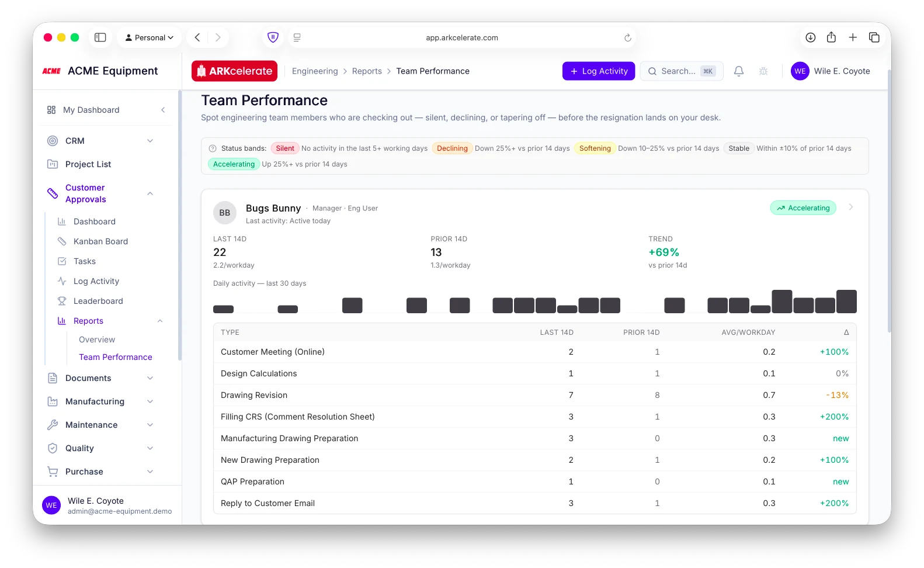This screenshot has width=924, height=568.
Task: Click the status bands help icon
Action: pos(213,148)
